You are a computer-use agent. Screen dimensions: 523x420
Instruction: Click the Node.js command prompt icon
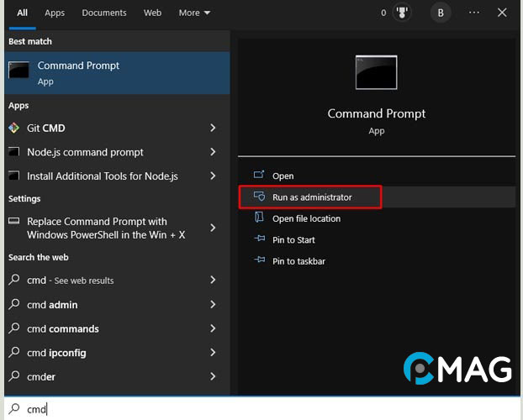[x=13, y=152]
